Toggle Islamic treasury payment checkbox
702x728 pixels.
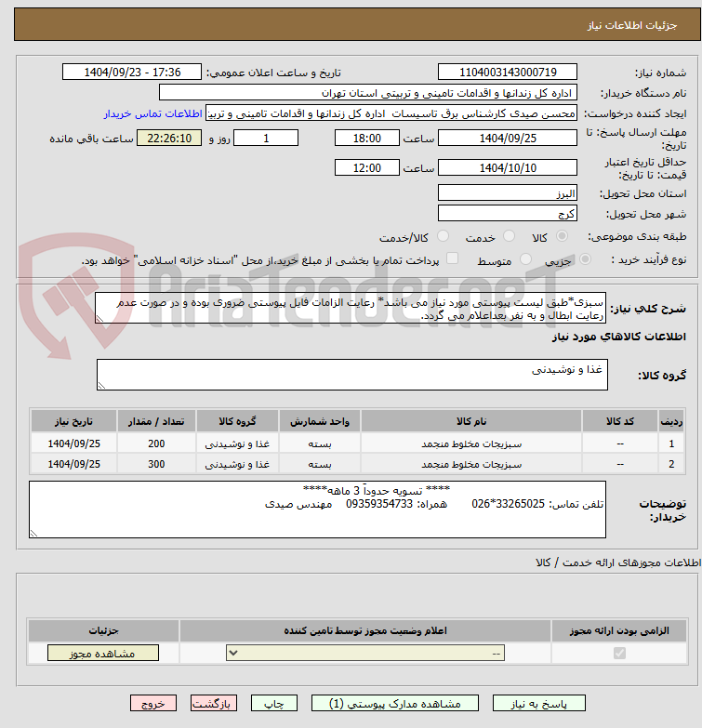coord(452,258)
